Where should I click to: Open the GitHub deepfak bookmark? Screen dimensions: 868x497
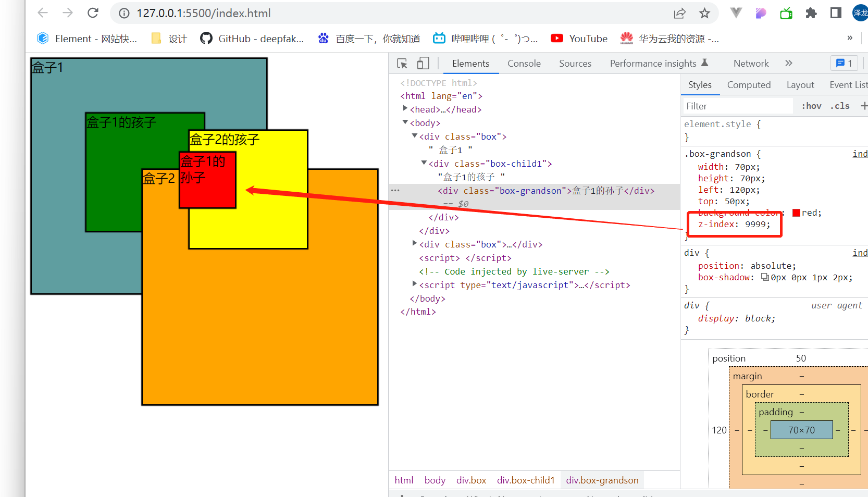tap(252, 39)
